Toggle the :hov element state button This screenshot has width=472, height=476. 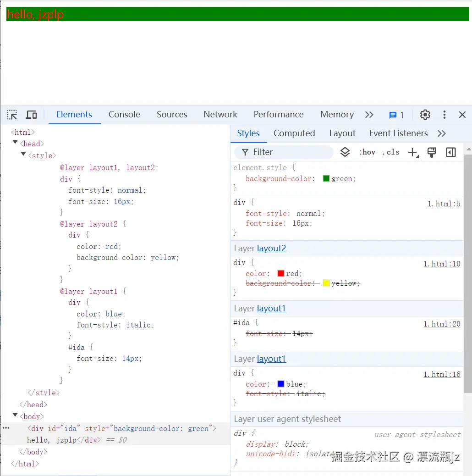point(367,152)
